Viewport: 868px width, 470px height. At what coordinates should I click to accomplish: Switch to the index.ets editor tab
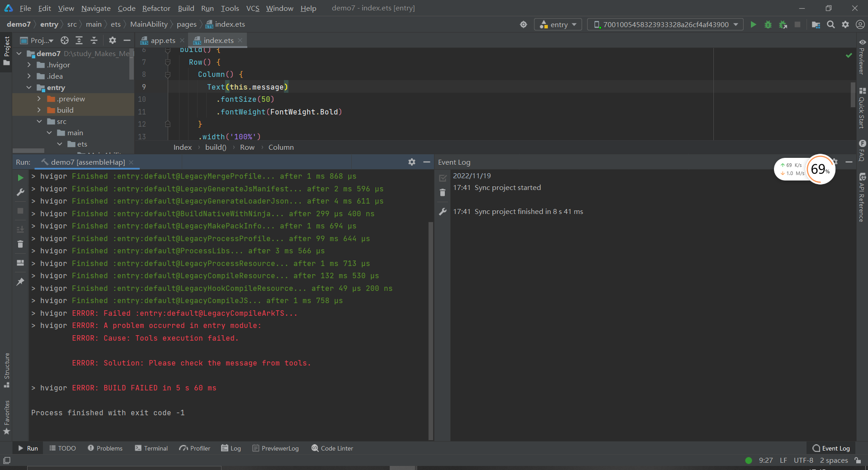[x=218, y=40]
